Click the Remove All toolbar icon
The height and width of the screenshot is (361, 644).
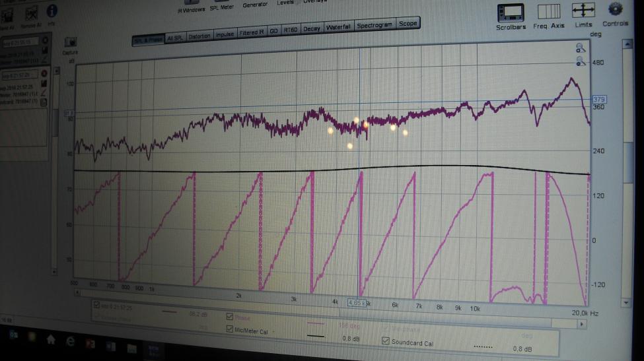tap(32, 14)
